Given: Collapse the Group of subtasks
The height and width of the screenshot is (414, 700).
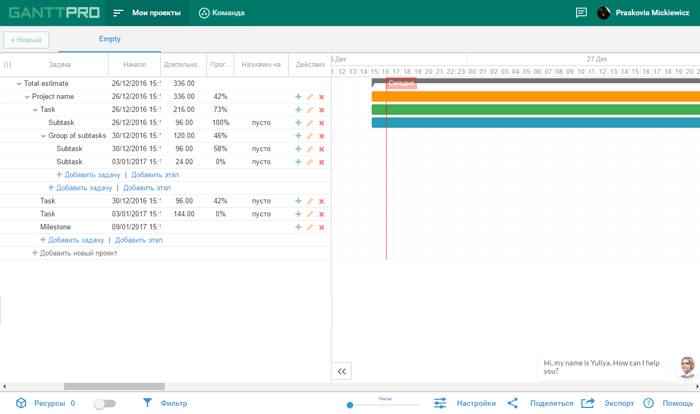Looking at the screenshot, I should point(43,136).
